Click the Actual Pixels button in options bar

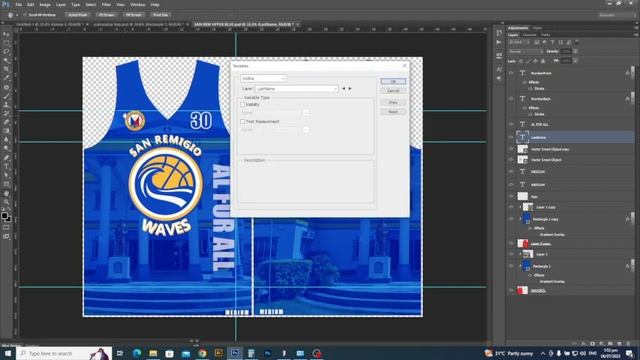pos(78,15)
